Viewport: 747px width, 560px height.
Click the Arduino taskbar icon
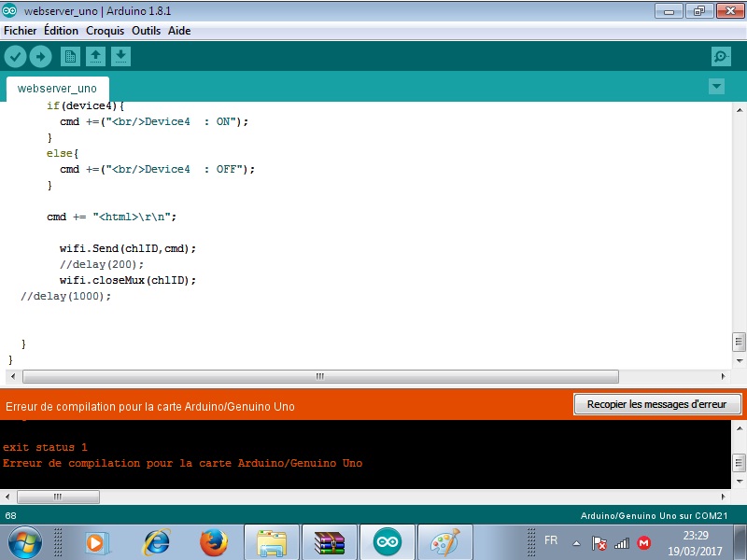[388, 542]
